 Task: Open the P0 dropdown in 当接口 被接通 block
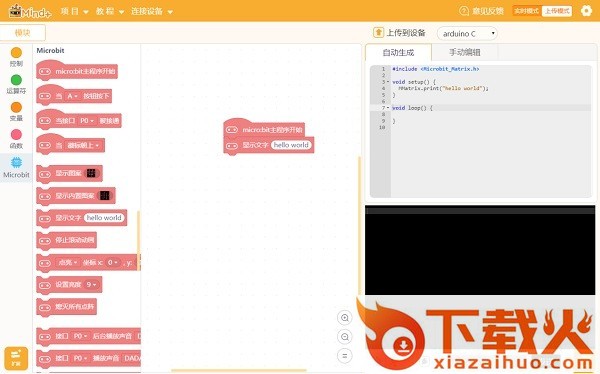[x=87, y=121]
